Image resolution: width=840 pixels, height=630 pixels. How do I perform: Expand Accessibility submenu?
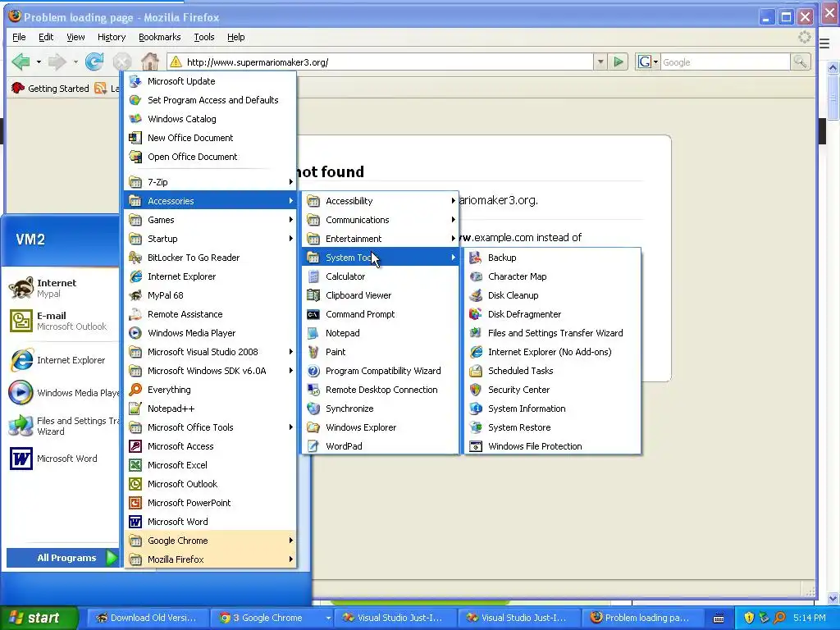tap(381, 201)
